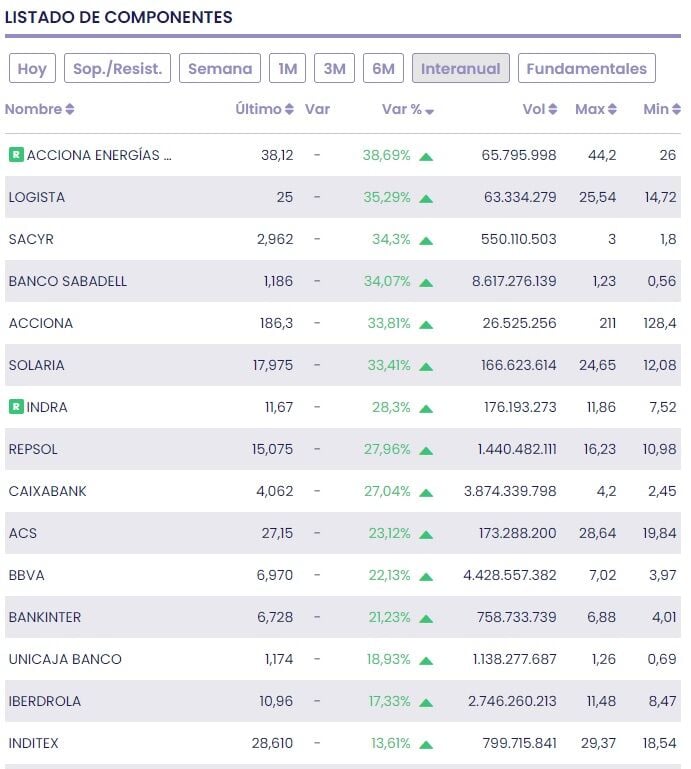The image size is (691, 769).
Task: Show the 3M period view
Action: point(334,68)
